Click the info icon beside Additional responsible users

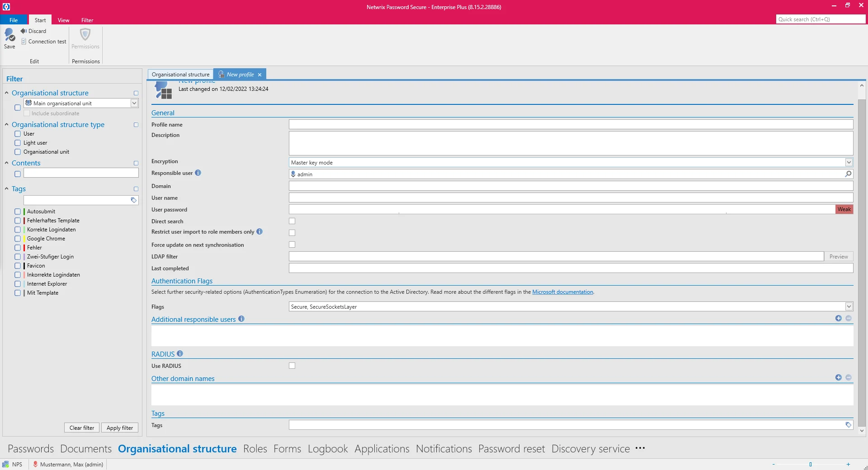[241, 319]
